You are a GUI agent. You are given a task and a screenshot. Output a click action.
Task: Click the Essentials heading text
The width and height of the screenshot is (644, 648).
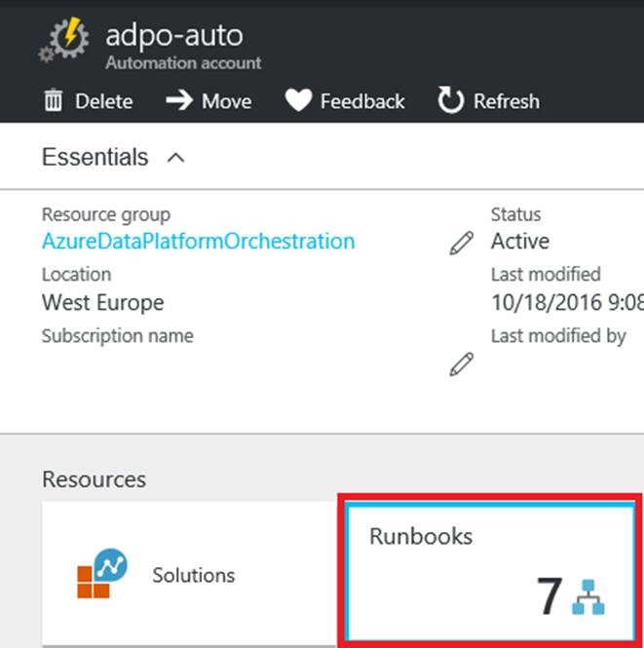coord(95,158)
